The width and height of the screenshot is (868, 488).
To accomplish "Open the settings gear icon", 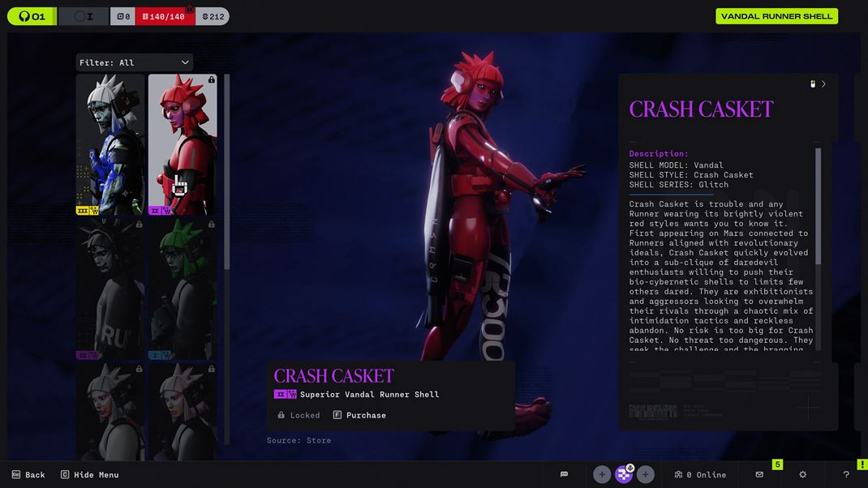I will pyautogui.click(x=802, y=474).
